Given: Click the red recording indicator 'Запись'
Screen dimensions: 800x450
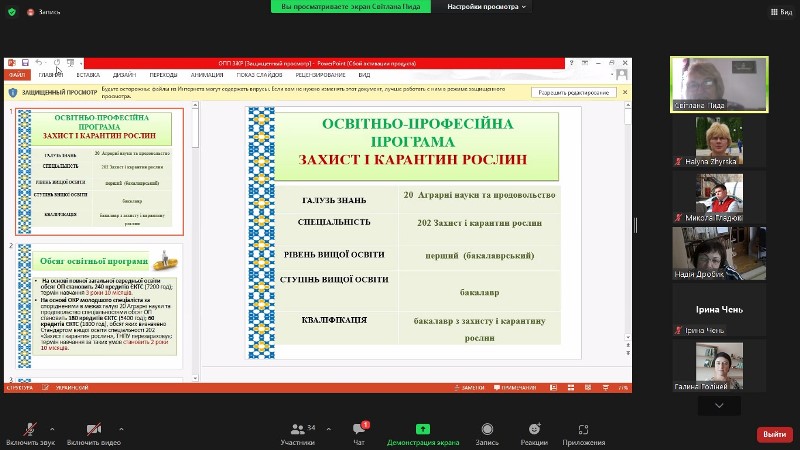Looking at the screenshot, I should pos(44,12).
